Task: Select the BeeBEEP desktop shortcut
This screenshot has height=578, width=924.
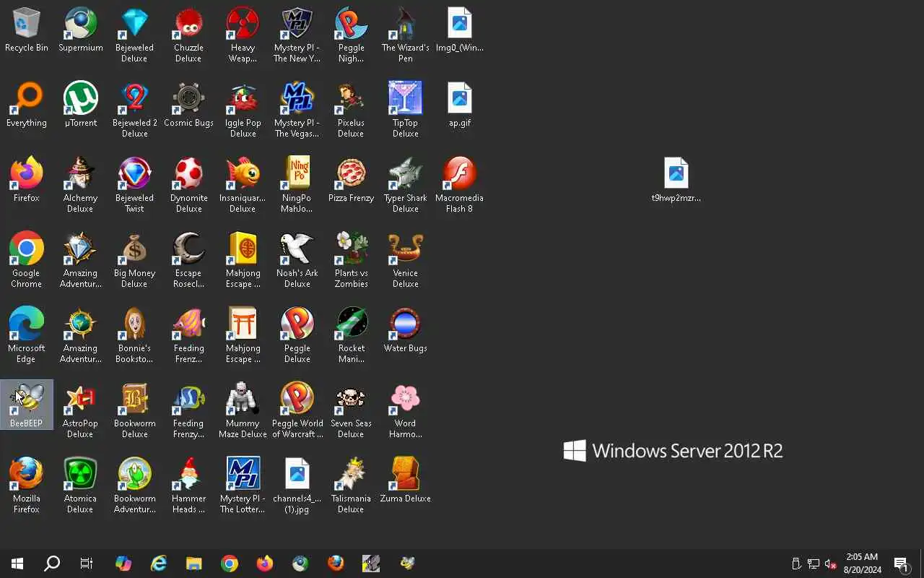Action: 27,405
